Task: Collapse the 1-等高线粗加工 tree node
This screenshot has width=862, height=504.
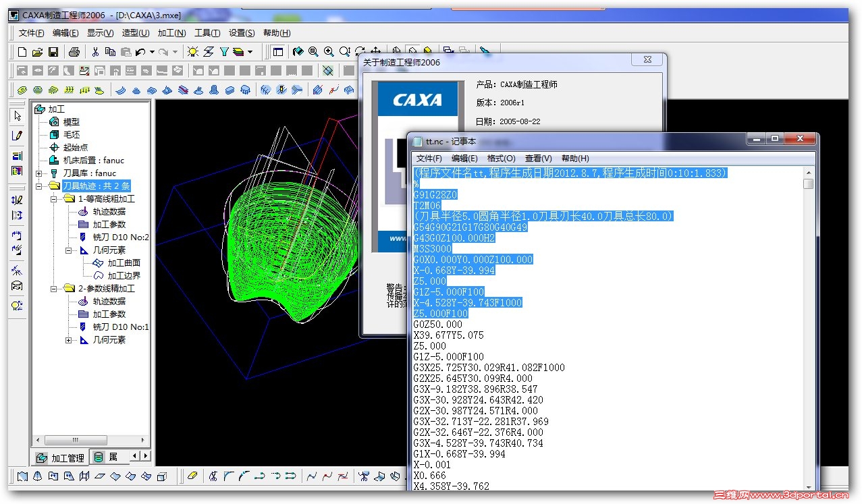Action: [53, 199]
